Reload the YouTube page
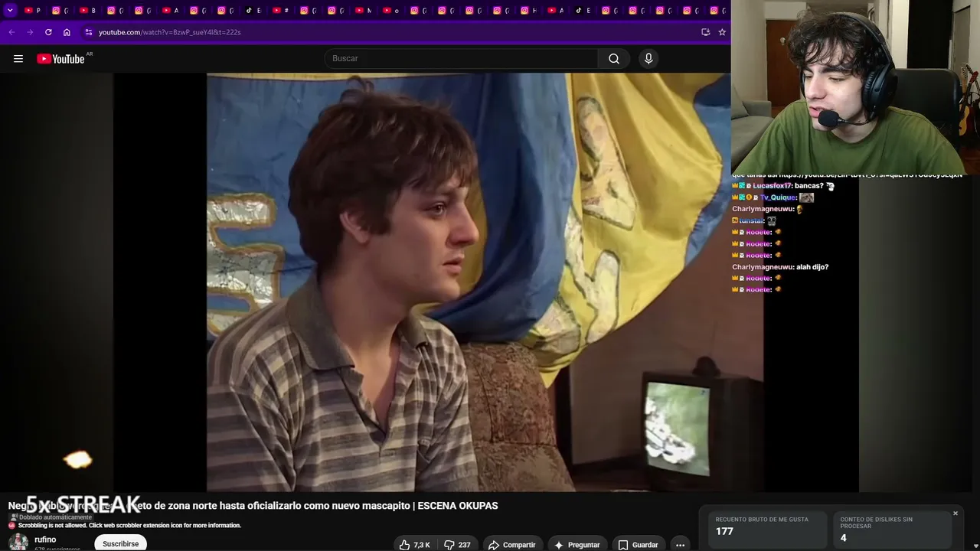Image resolution: width=980 pixels, height=551 pixels. (48, 32)
